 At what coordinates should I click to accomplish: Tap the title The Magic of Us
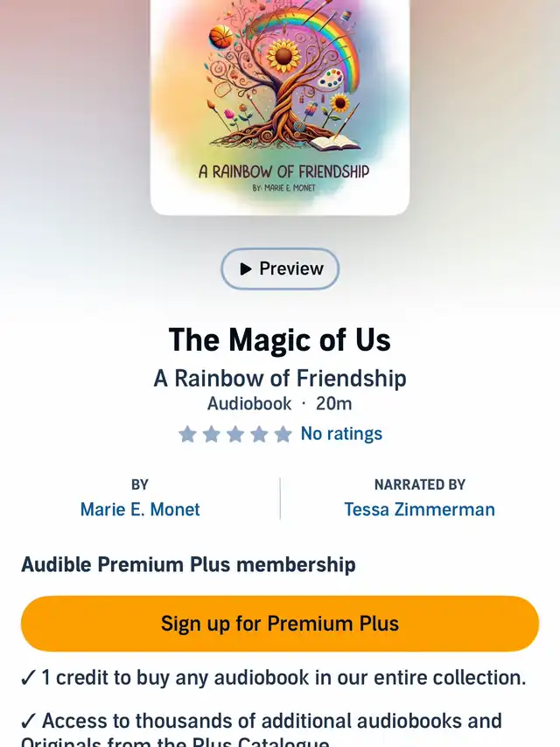280,339
